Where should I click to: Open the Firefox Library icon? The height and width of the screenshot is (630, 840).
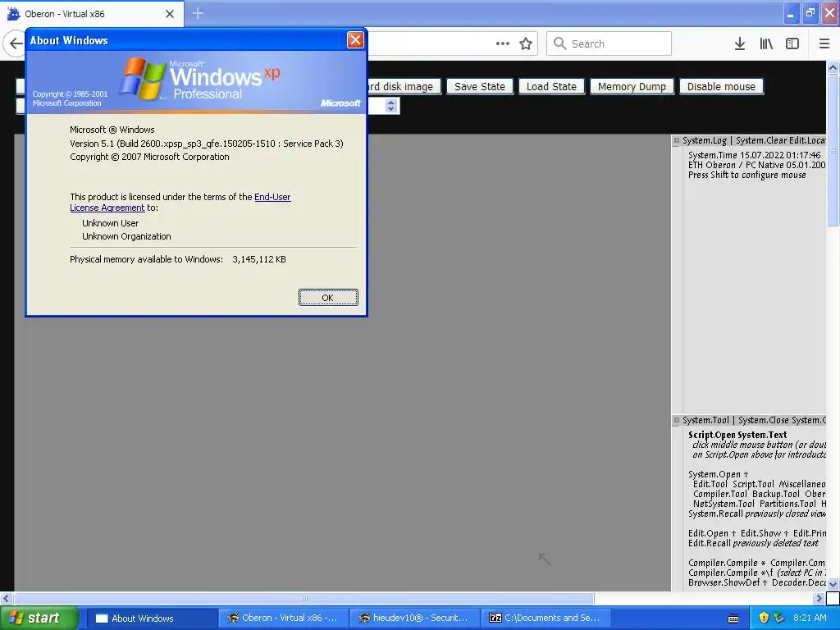click(766, 44)
